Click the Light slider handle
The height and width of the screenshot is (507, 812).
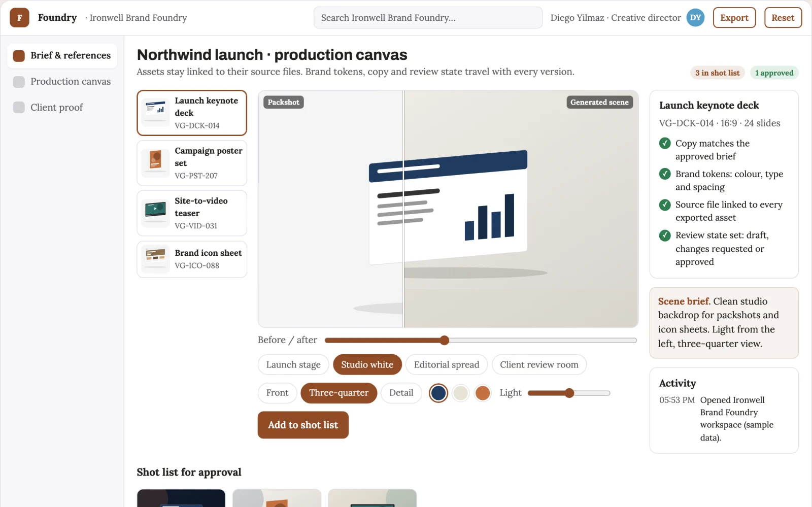pos(569,393)
